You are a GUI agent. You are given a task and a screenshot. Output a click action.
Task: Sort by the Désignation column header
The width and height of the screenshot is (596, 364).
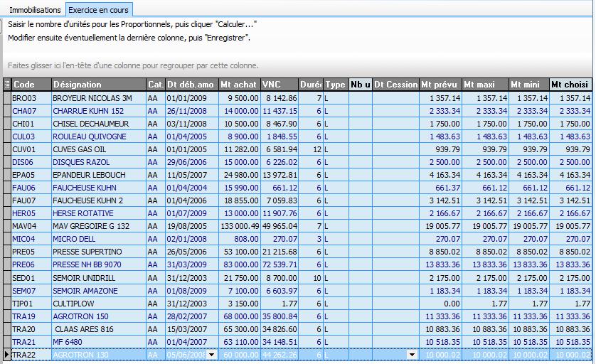[x=98, y=85]
